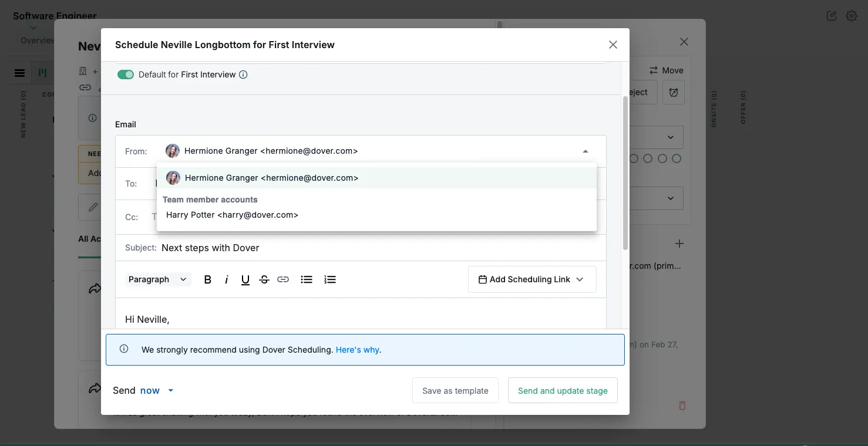Screen dimensions: 868x446
Task: Open Add Scheduling Link dropdown
Action: click(532, 279)
